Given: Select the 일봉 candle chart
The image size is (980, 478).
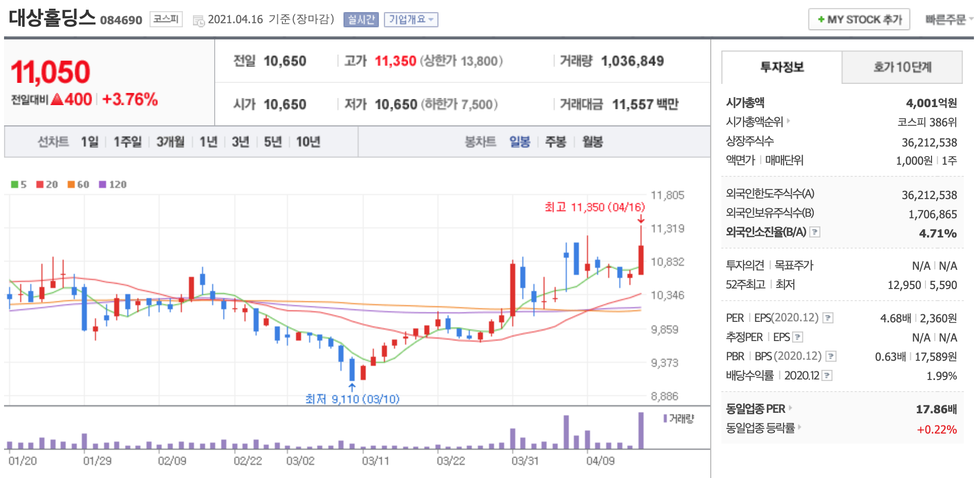Looking at the screenshot, I should click(520, 141).
